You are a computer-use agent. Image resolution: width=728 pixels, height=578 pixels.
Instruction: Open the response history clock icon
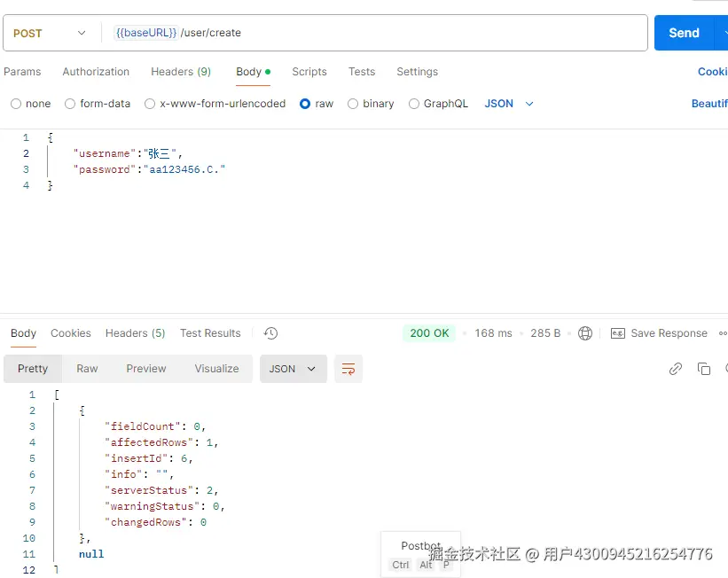click(270, 333)
